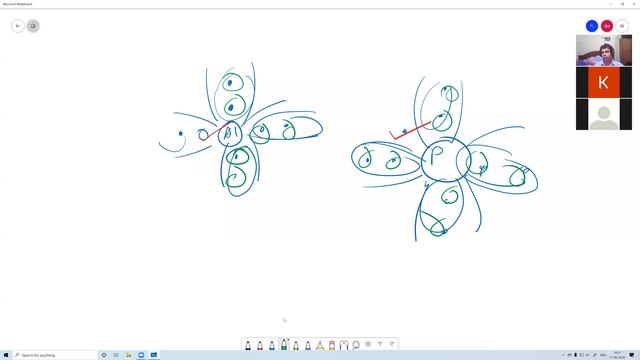The width and height of the screenshot is (640, 360).
Task: Select the black pen tool
Action: (248, 345)
